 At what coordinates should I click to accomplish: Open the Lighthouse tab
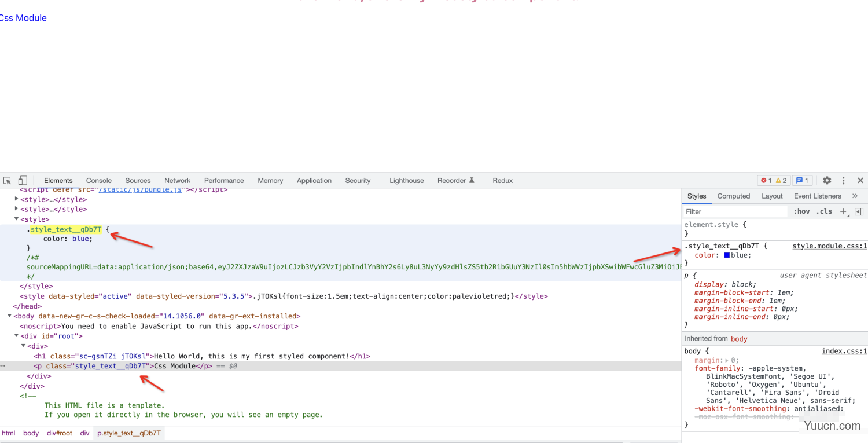[x=407, y=181]
